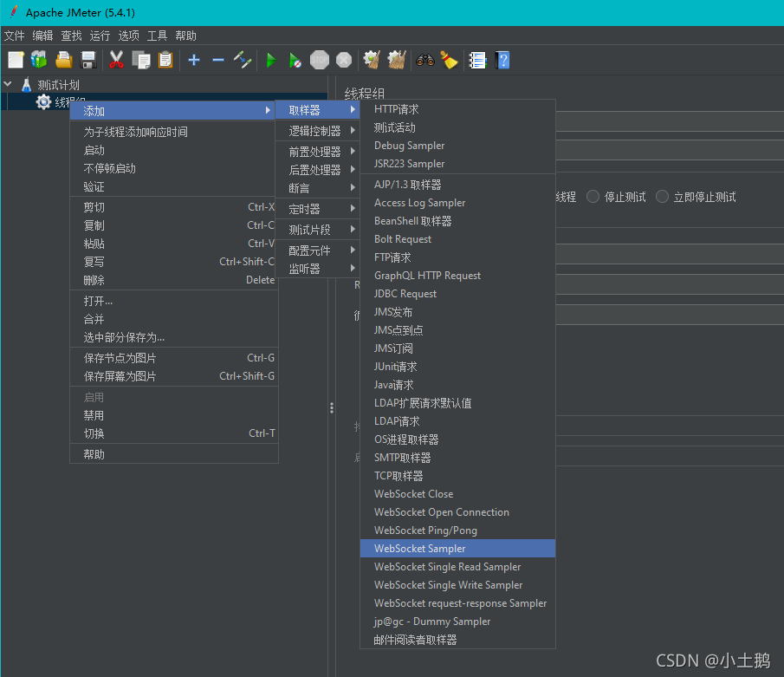This screenshot has width=784, height=677.
Task: Select the 线程组 gear icon
Action: click(x=43, y=101)
